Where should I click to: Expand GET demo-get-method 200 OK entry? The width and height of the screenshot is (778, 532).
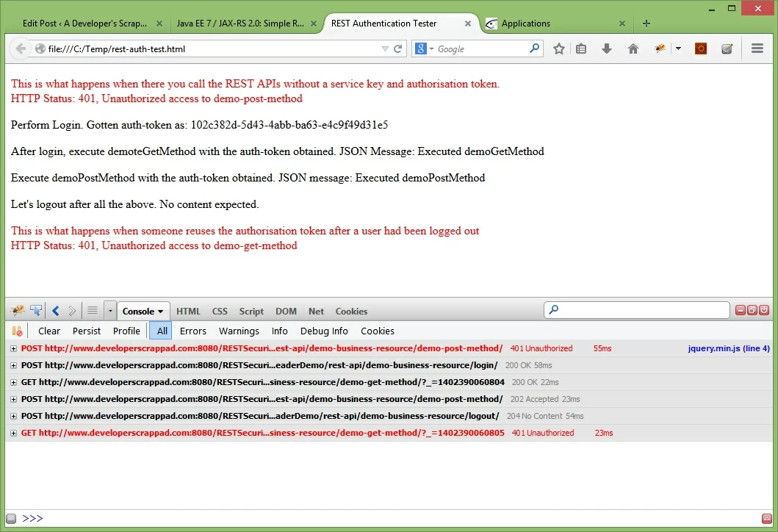[14, 383]
